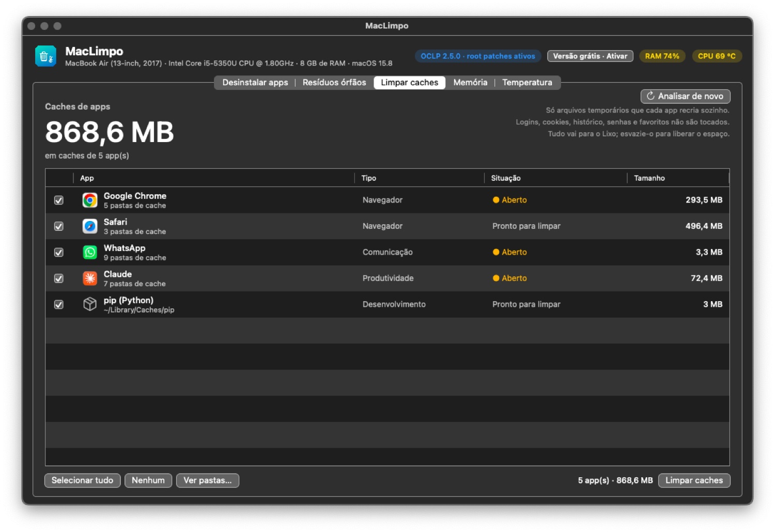
Task: Click the 3 MB size cell
Action: [712, 304]
